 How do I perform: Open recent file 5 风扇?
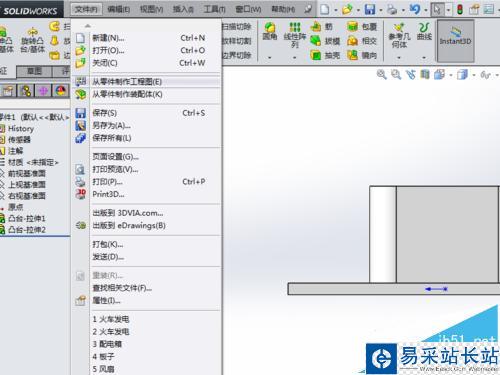click(147, 369)
